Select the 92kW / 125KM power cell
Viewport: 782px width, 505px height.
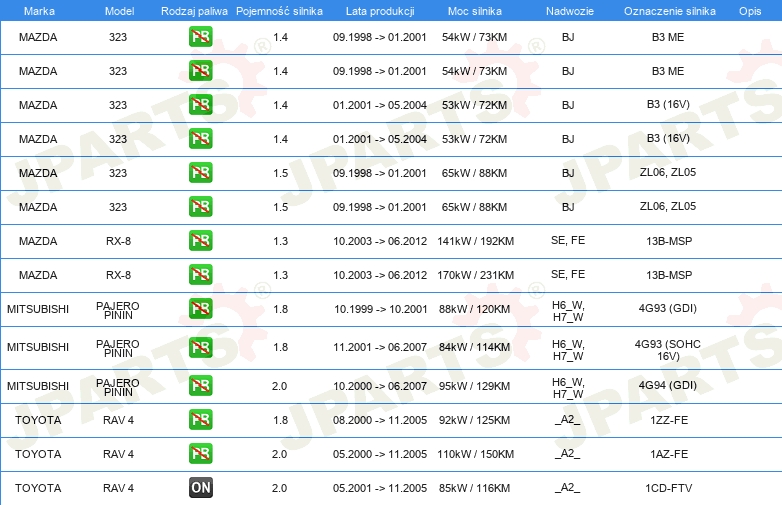coord(474,420)
